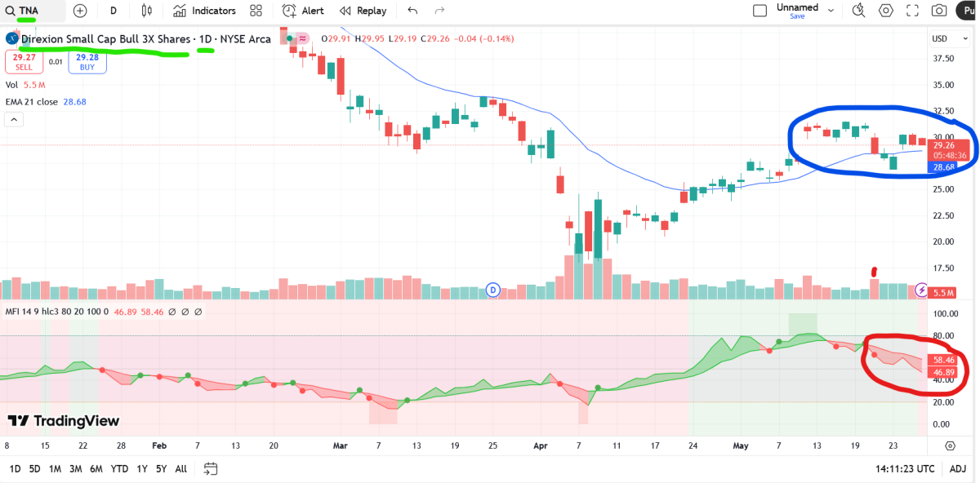
Task: Click the TradingView logo
Action: (64, 421)
